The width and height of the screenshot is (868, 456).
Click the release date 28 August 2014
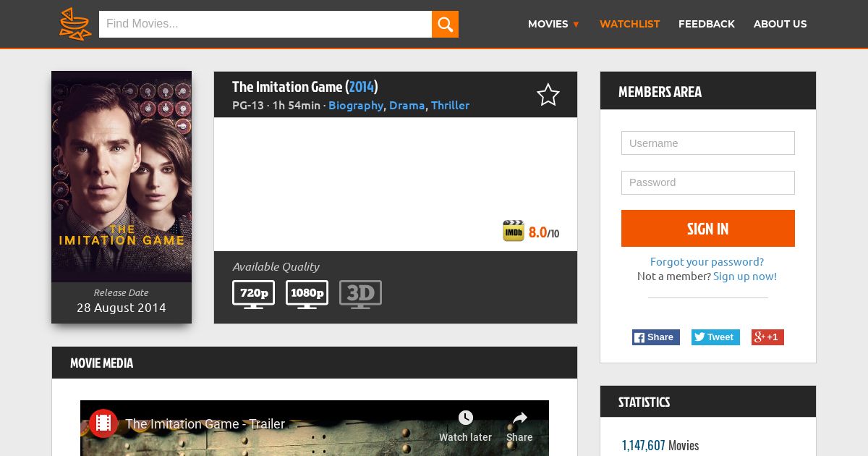tap(122, 308)
